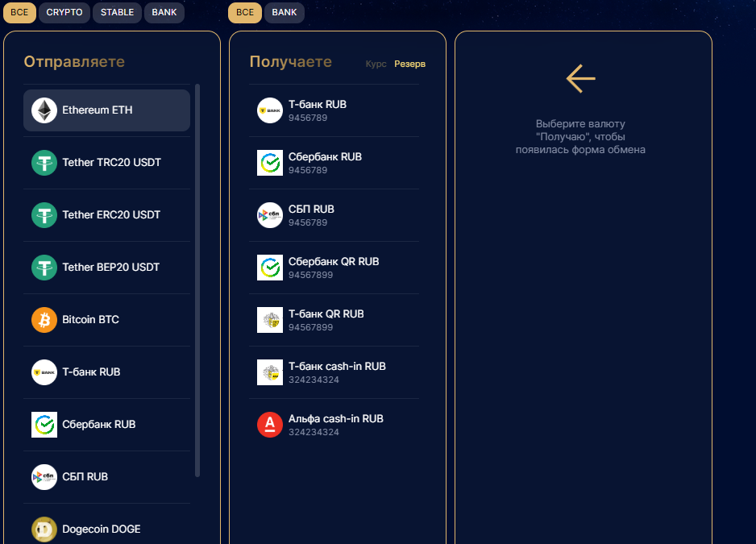756x544 pixels.
Task: Select BANK filter in the send filters
Action: click(164, 13)
